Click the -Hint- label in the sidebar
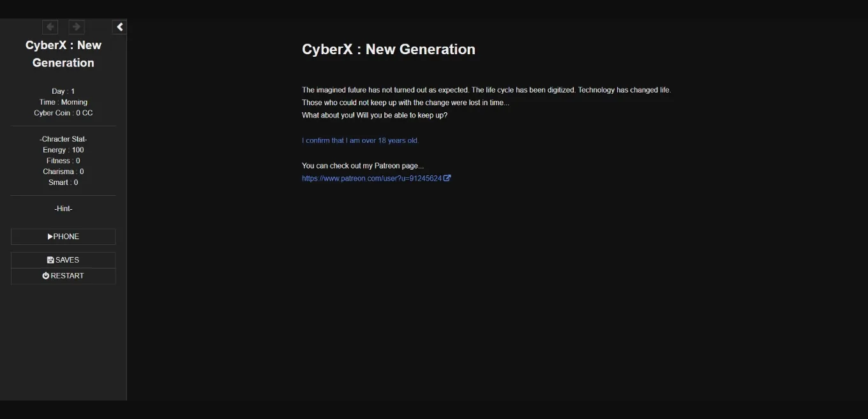The height and width of the screenshot is (419, 868). tap(63, 209)
